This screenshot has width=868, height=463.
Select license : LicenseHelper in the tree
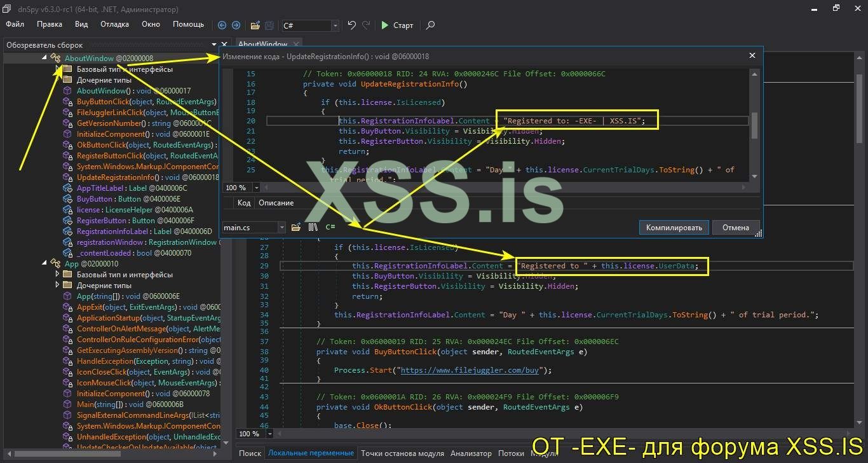click(x=135, y=210)
